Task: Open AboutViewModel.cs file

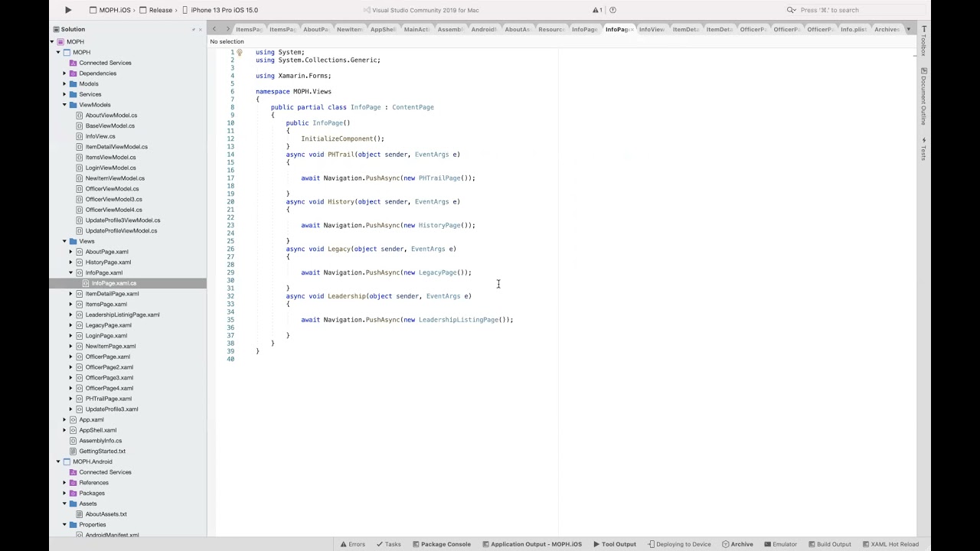Action: (111, 116)
